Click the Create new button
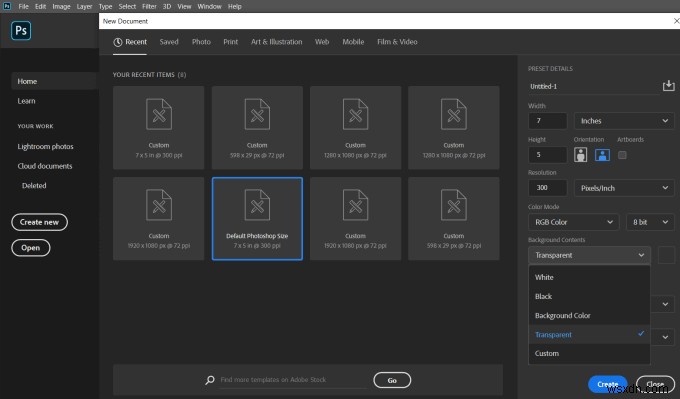 pyautogui.click(x=39, y=222)
